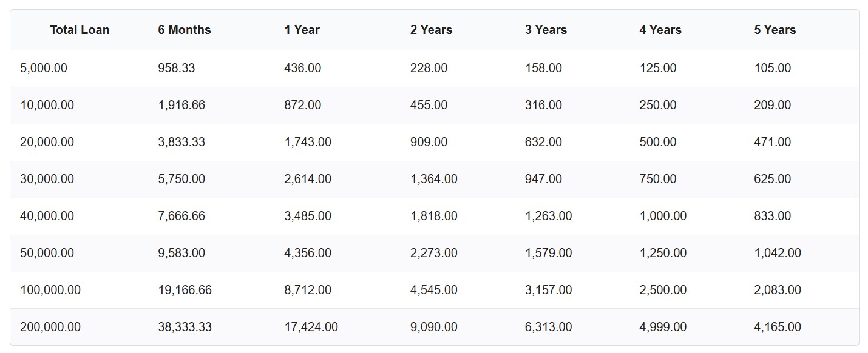The image size is (868, 353).
Task: Select the 1,042.00 five-year payment cell
Action: click(x=778, y=253)
